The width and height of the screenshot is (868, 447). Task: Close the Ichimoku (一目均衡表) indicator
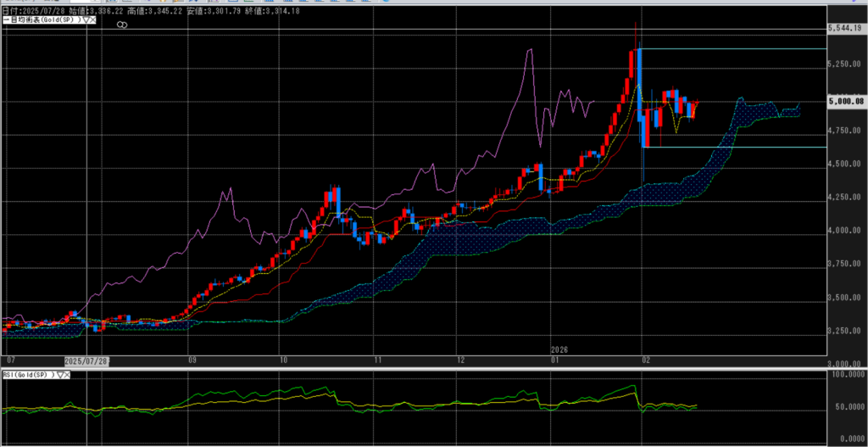click(x=93, y=19)
